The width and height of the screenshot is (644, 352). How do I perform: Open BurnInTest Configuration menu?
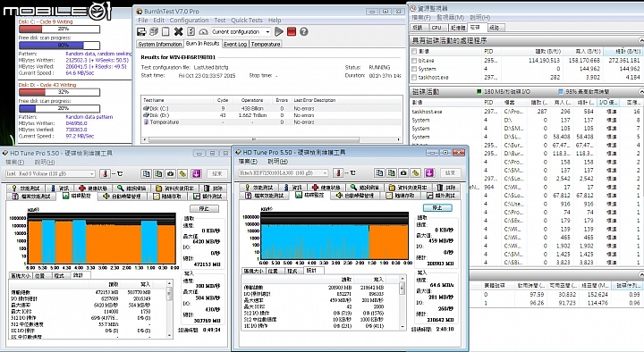coord(189,21)
